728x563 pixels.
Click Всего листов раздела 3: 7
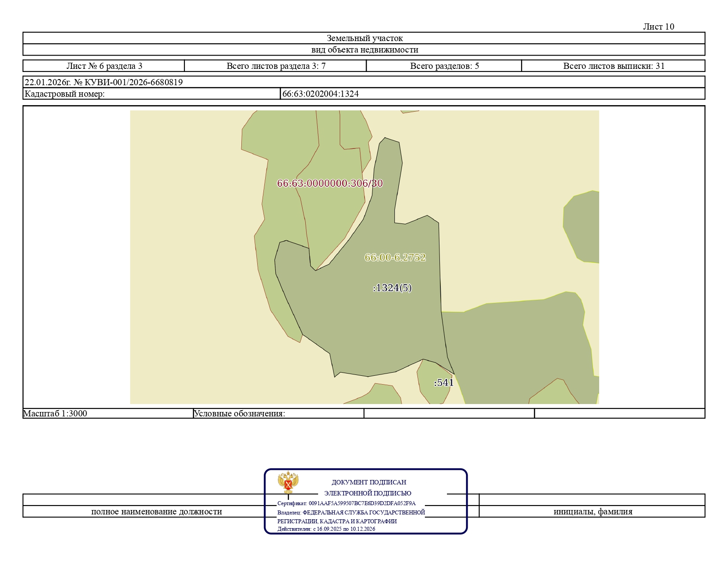point(276,66)
